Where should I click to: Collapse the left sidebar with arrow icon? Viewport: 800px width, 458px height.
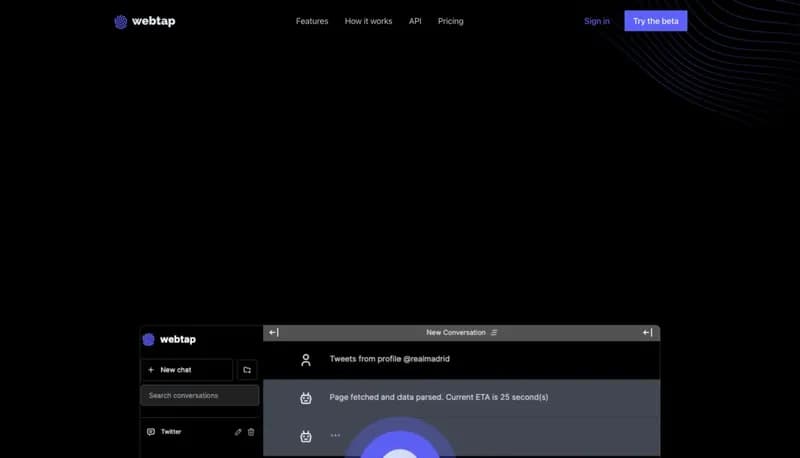tap(274, 333)
